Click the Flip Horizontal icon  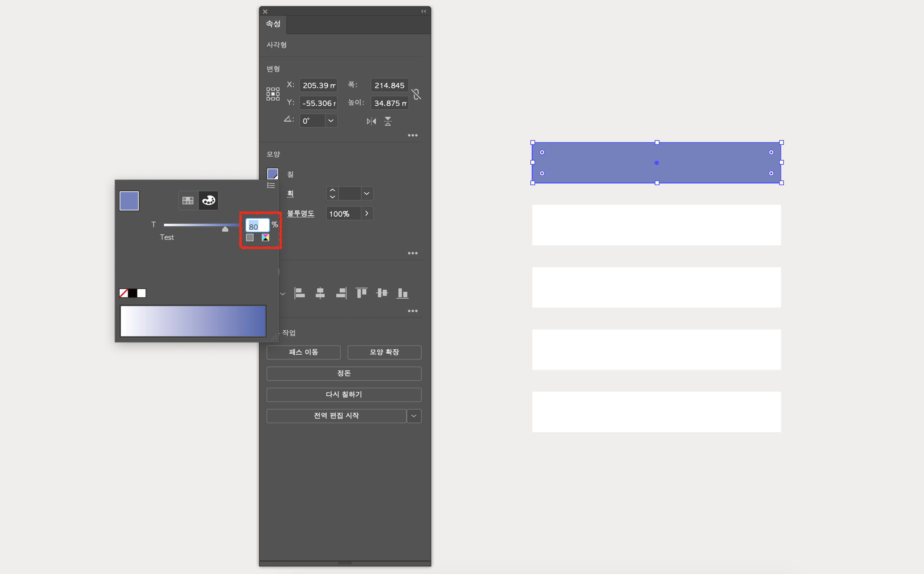371,122
